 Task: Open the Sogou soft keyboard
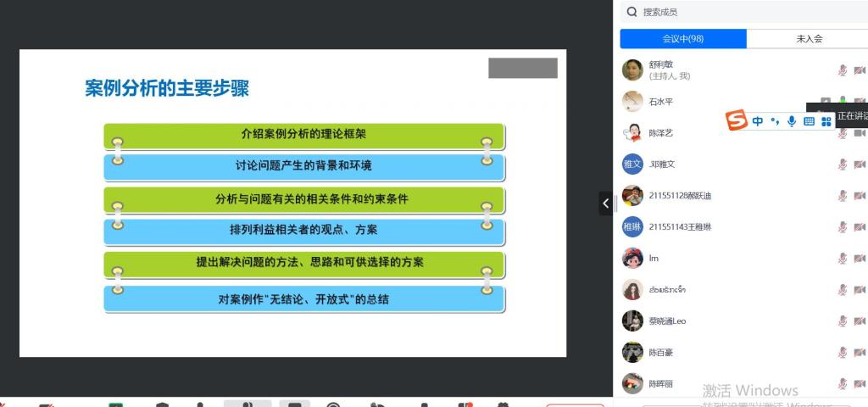pos(809,121)
